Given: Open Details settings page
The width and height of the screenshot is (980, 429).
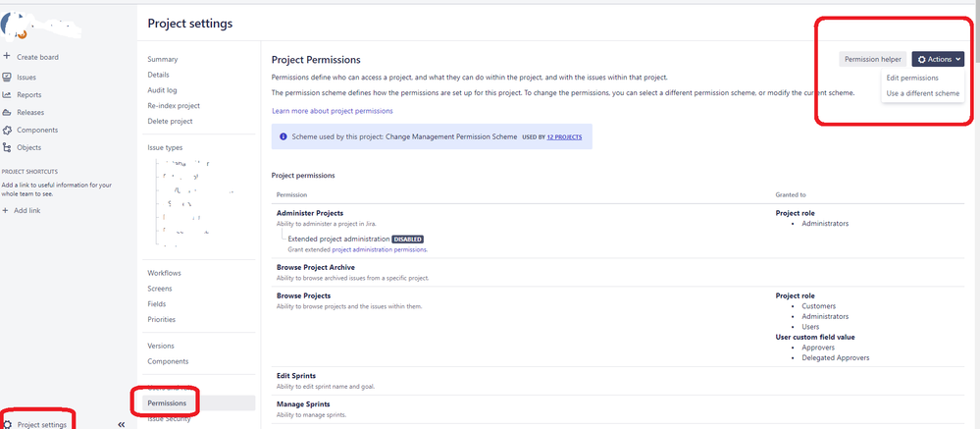Looking at the screenshot, I should tap(158, 75).
